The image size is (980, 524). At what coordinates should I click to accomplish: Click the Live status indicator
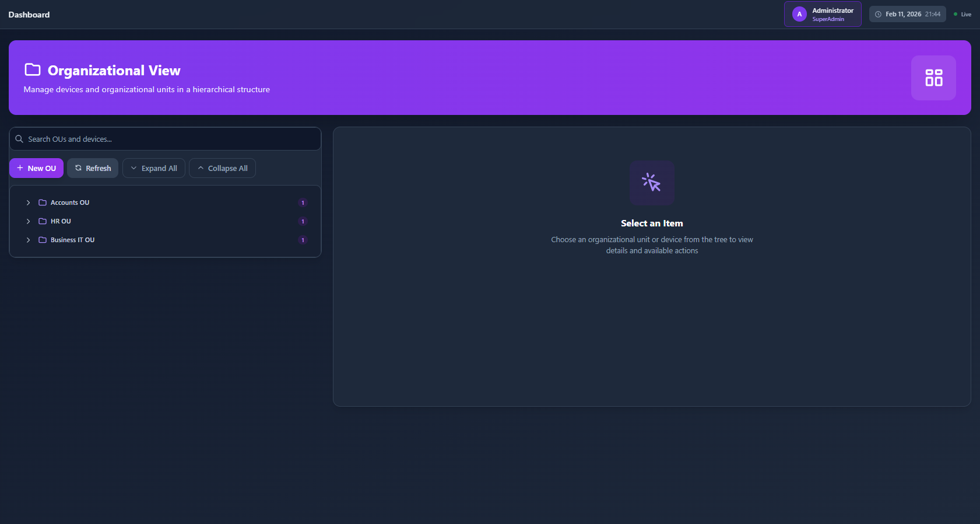[x=963, y=14]
